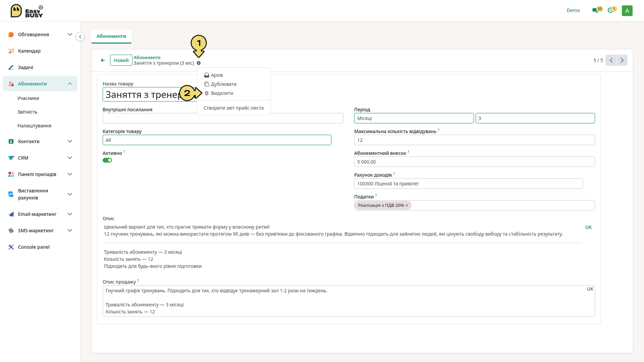This screenshot has height=362, width=644.
Task: Go to next record arrow
Action: [x=622, y=60]
